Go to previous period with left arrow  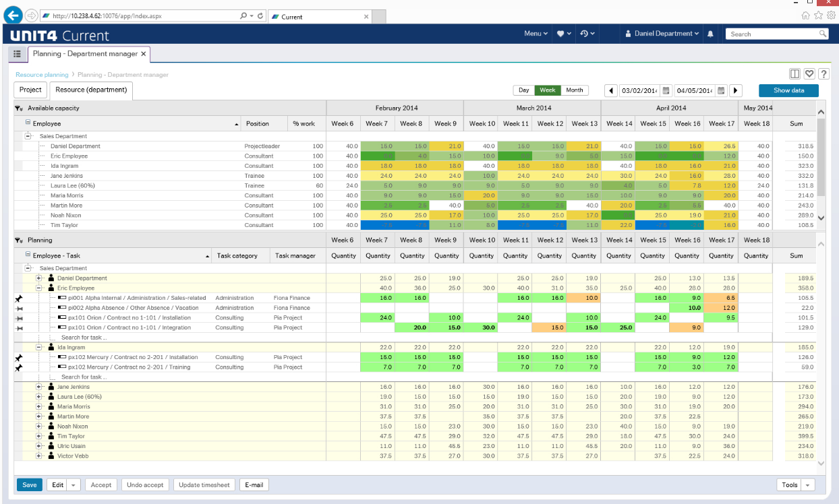click(611, 90)
